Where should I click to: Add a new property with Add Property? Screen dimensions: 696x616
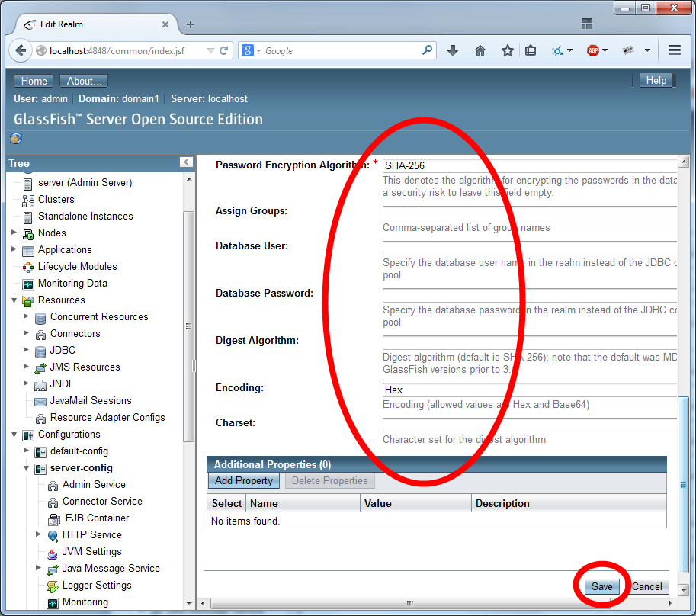243,480
